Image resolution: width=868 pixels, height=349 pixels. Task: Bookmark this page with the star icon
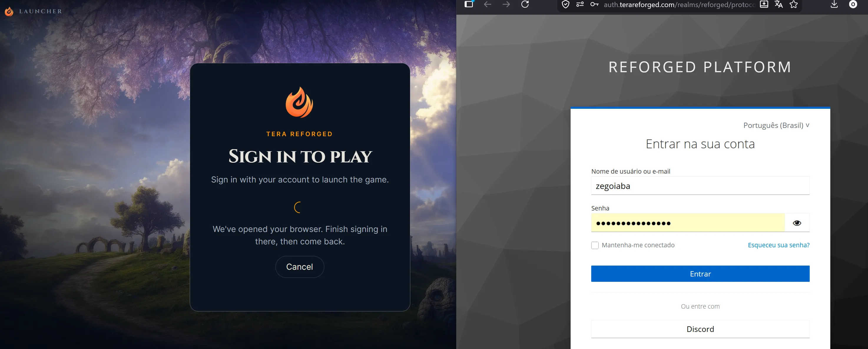[794, 4]
